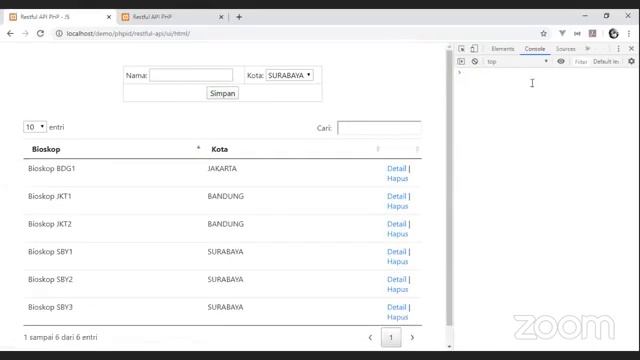
Task: Click the Simpan button
Action: pos(222,93)
